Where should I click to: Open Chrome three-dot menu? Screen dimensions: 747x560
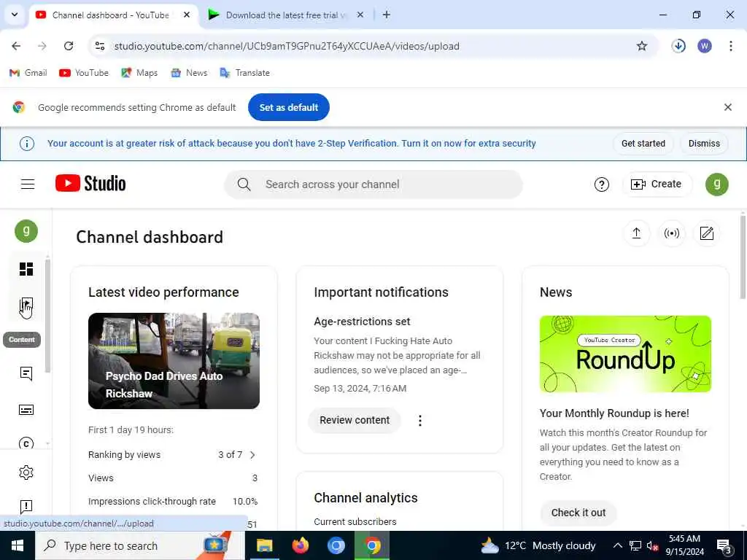pyautogui.click(x=730, y=46)
